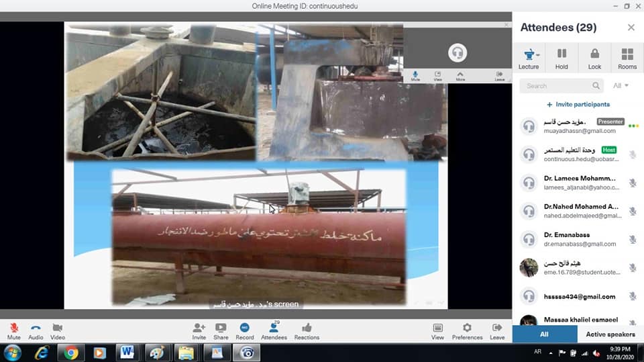This screenshot has height=362, width=644.
Task: Open the Reactions menu
Action: [307, 330]
